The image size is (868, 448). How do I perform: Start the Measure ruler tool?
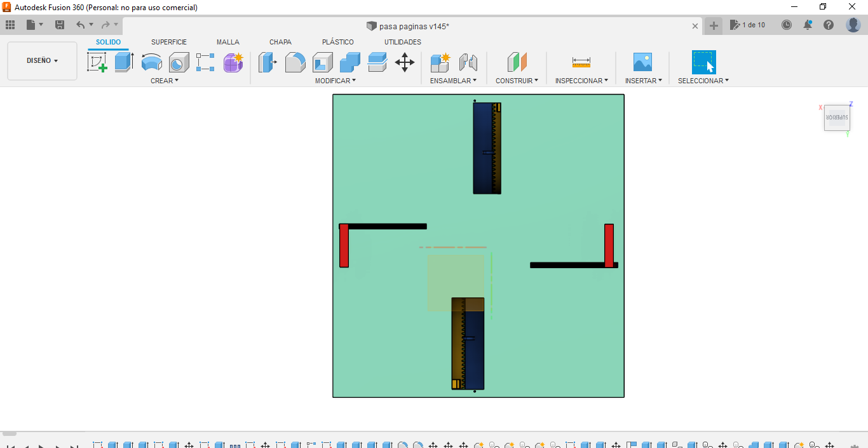tap(581, 62)
